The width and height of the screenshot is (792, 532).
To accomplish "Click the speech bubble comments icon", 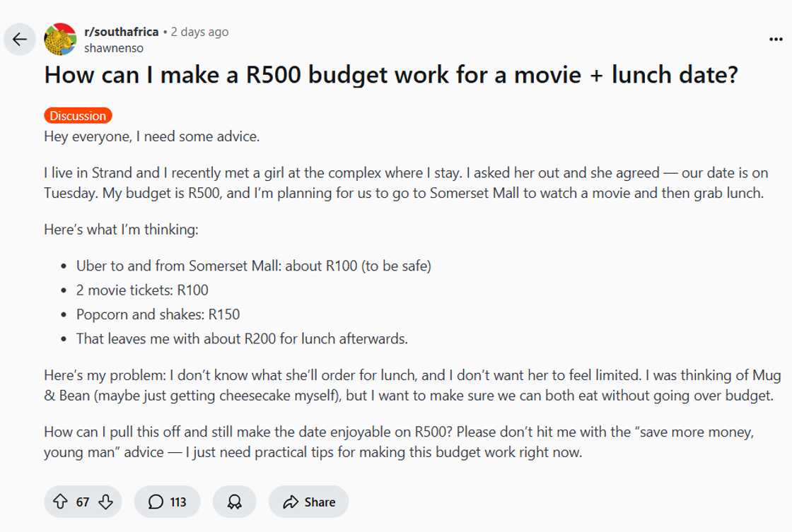I will point(156,502).
